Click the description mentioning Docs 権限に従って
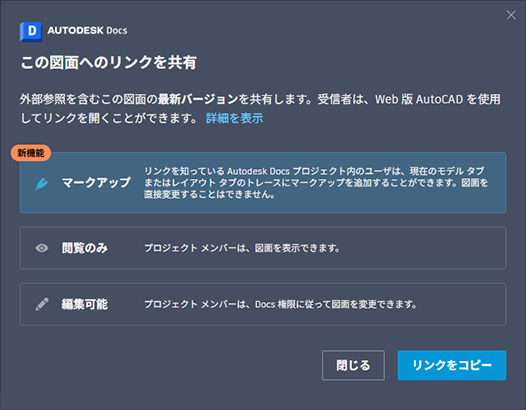Viewport: 526px width, 410px height. (280, 304)
